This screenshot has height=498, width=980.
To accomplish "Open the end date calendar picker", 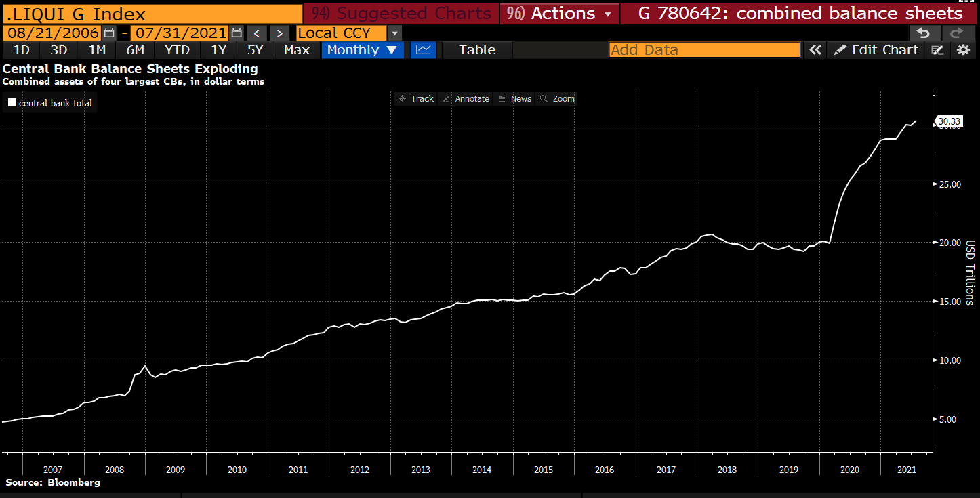I will tap(236, 33).
